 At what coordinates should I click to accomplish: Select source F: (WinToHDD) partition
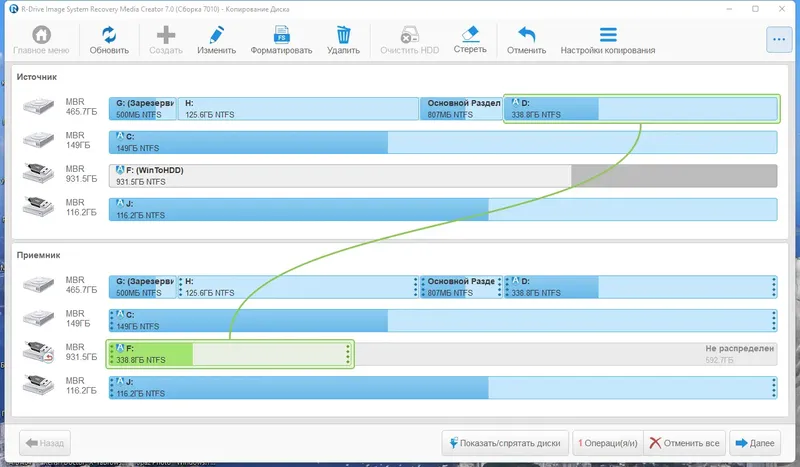click(x=443, y=176)
